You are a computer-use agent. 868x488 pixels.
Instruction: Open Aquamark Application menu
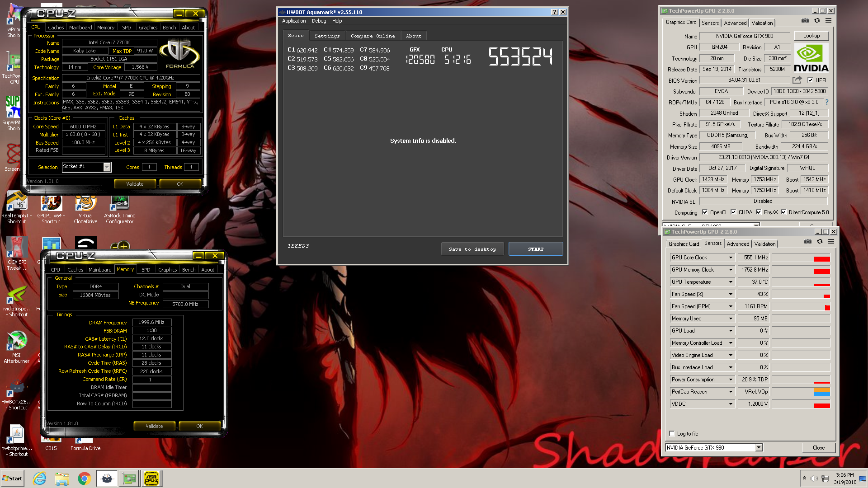(x=294, y=21)
